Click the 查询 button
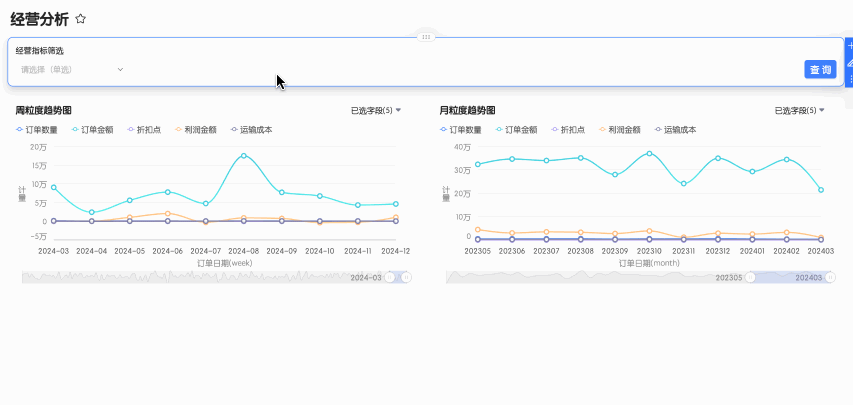Image resolution: width=853 pixels, height=405 pixels. [x=820, y=70]
